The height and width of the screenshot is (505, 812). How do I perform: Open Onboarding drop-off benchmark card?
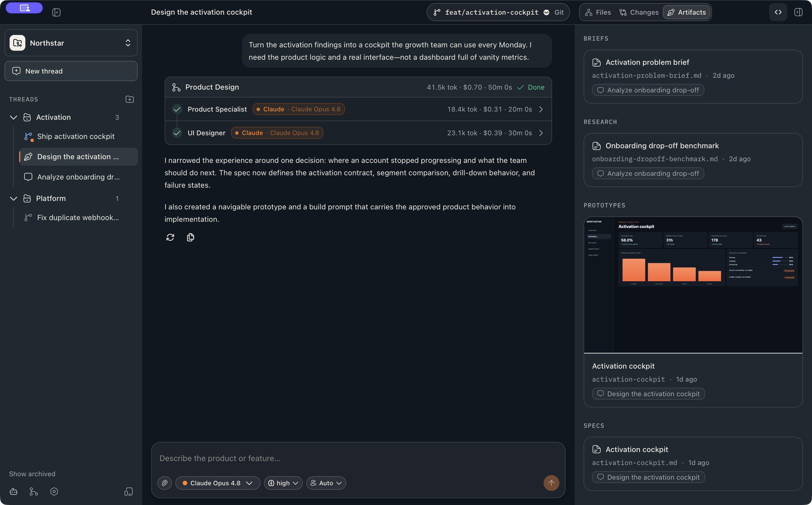pos(693,160)
